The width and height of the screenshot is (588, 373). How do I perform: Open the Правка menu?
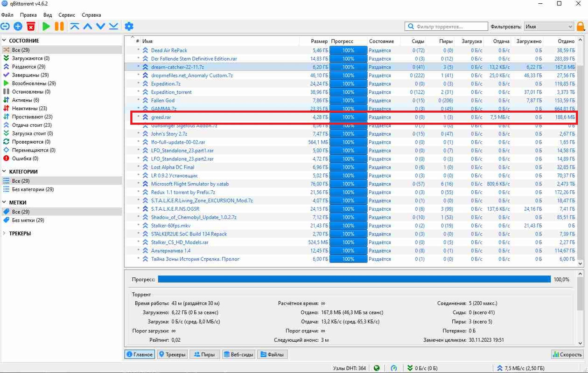click(28, 15)
